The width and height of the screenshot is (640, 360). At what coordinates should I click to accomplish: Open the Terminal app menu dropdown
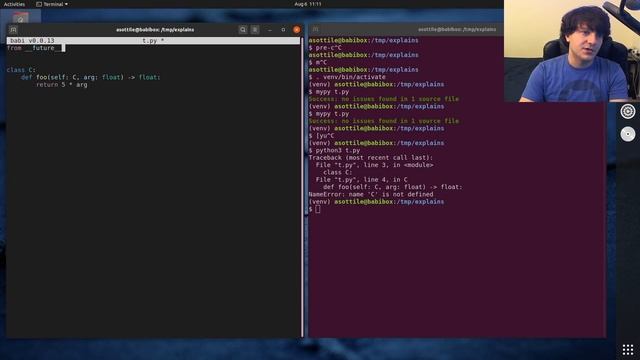coord(52,4)
